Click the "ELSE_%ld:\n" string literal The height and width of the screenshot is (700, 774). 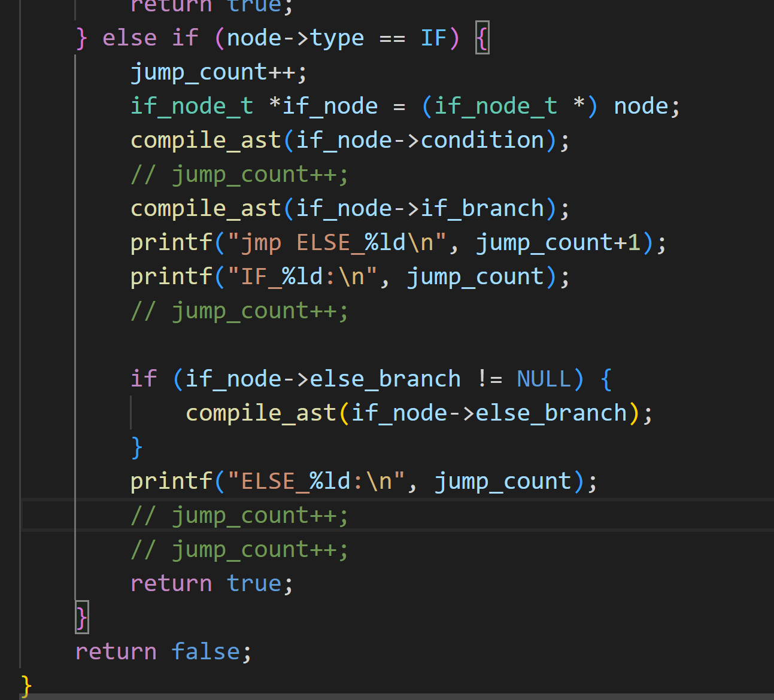tap(317, 482)
